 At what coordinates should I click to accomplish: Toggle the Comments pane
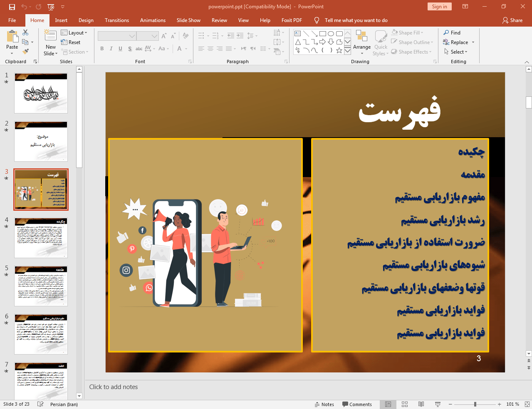[x=357, y=404]
